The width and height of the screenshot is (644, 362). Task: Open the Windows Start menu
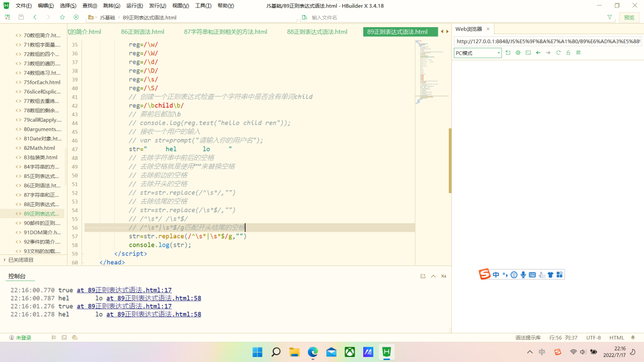tap(257, 352)
